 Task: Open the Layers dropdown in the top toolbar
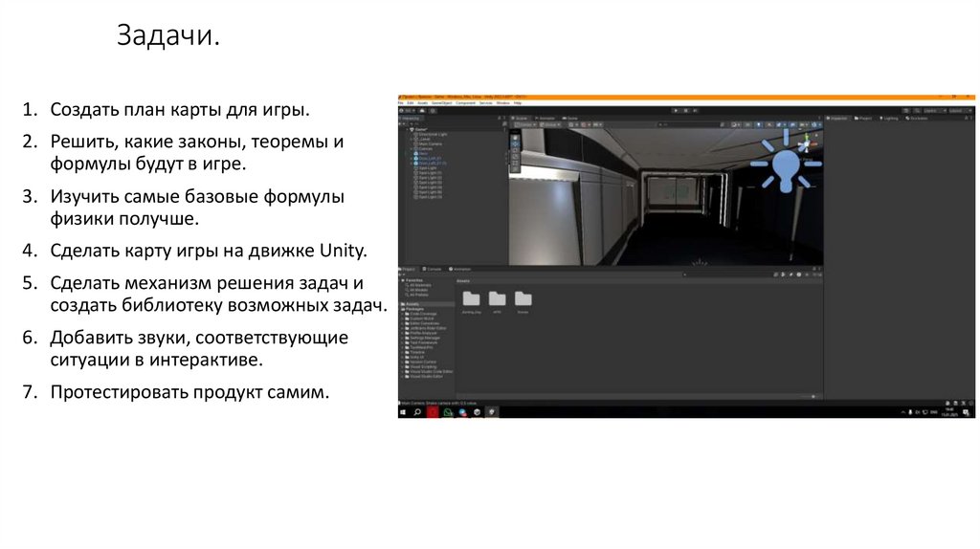pos(935,111)
